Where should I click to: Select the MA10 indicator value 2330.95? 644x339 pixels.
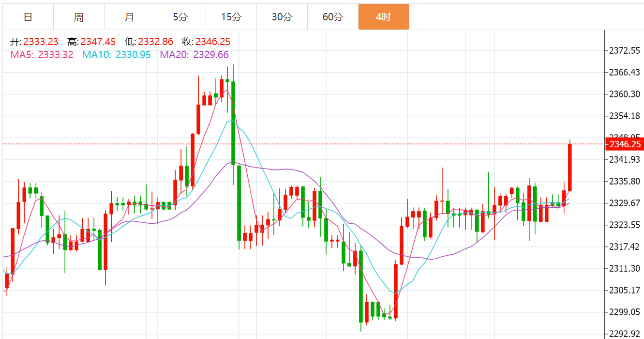[133, 55]
